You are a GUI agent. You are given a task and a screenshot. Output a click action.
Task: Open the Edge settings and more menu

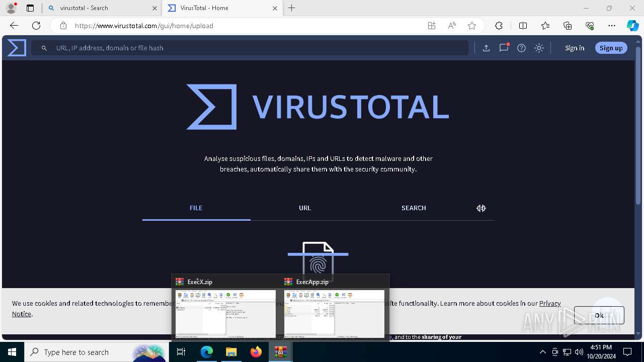pyautogui.click(x=612, y=26)
